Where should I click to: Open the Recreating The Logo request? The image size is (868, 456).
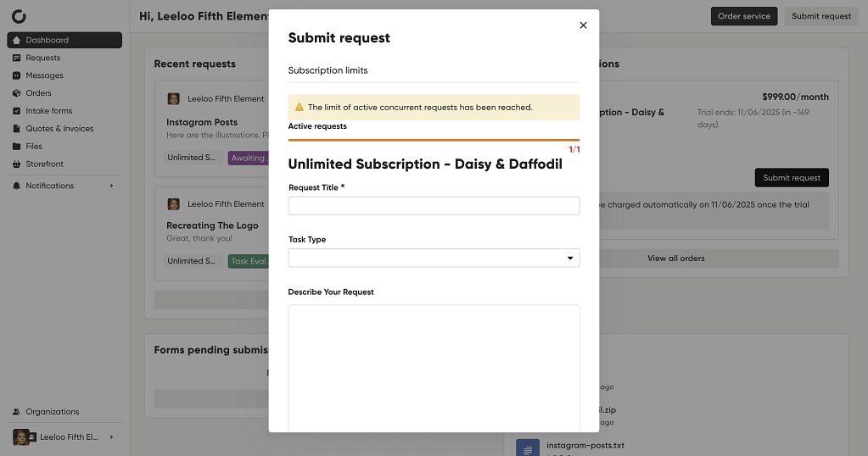pos(213,225)
